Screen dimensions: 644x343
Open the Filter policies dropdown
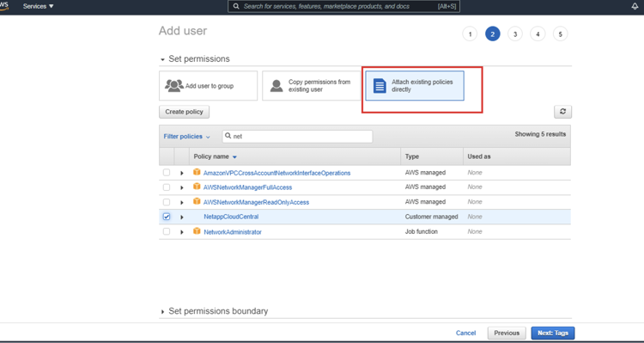pos(187,136)
